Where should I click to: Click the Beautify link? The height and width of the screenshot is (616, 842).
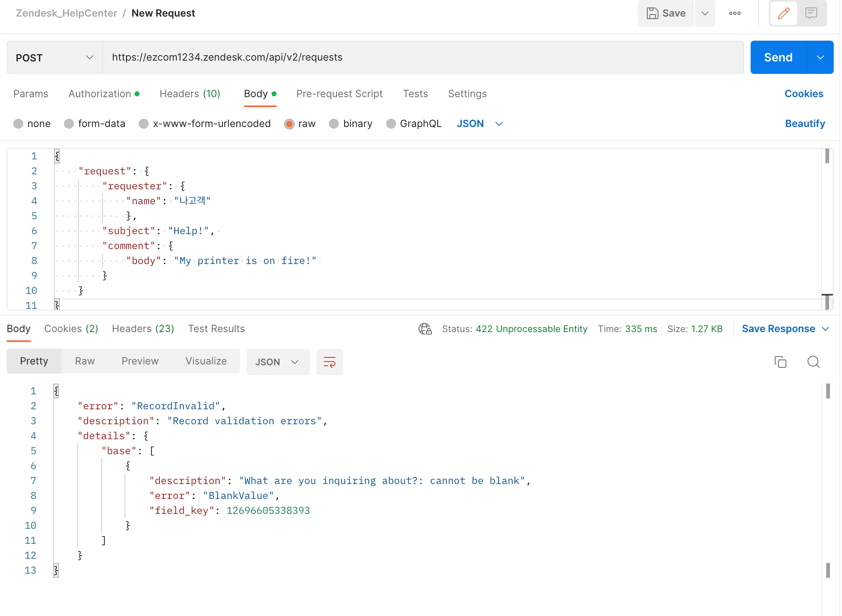tap(805, 124)
